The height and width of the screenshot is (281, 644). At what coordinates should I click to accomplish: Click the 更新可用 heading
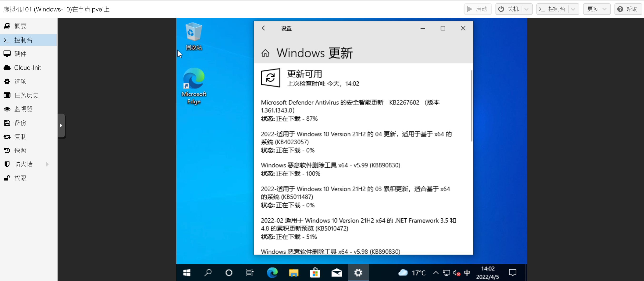point(304,74)
